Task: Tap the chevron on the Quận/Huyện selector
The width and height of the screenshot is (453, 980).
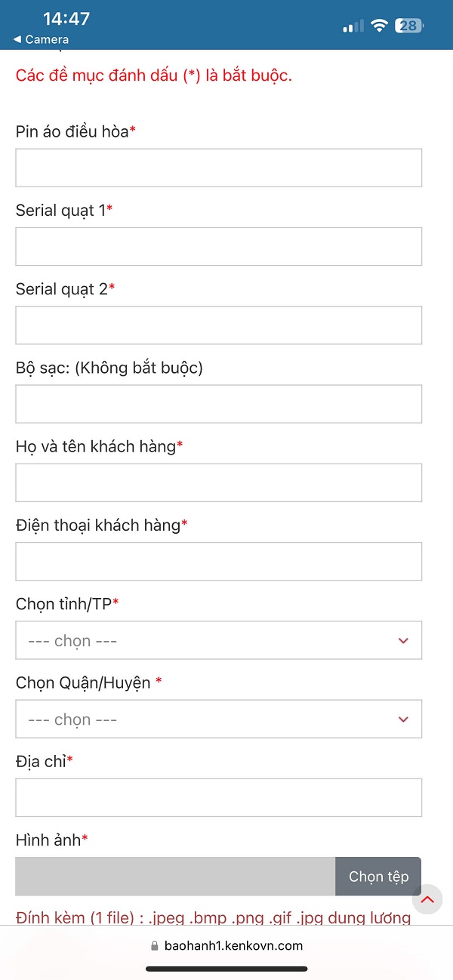Action: point(403,719)
